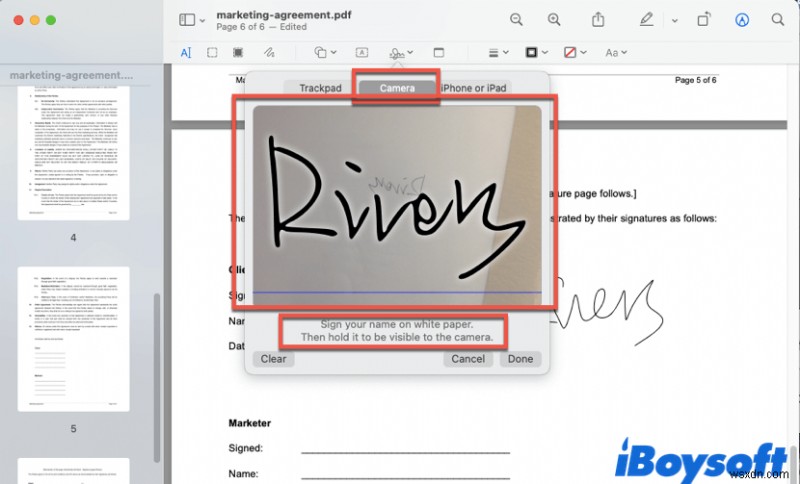Open the Shape Style line thickness icon

point(493,53)
